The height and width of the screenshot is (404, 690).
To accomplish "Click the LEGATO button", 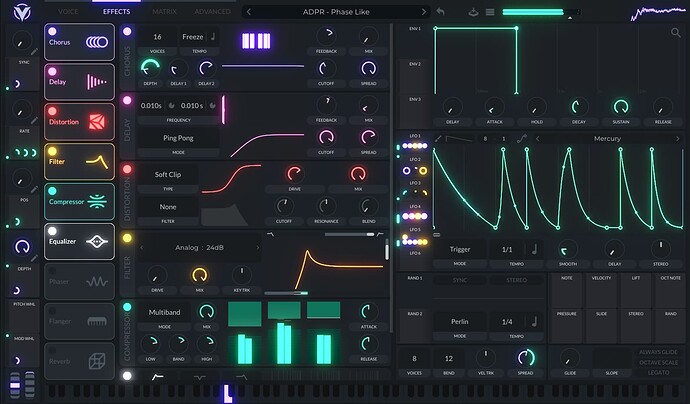I will pyautogui.click(x=658, y=372).
